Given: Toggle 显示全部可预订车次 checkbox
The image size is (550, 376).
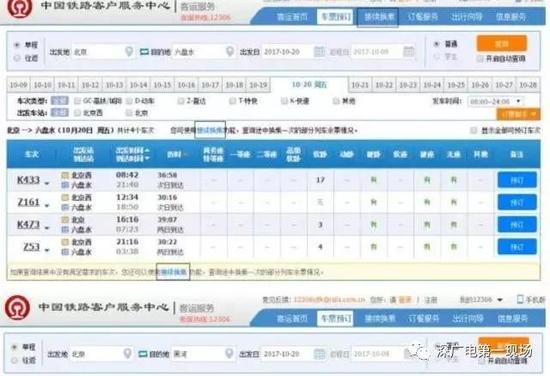Looking at the screenshot, I should pos(474,130).
